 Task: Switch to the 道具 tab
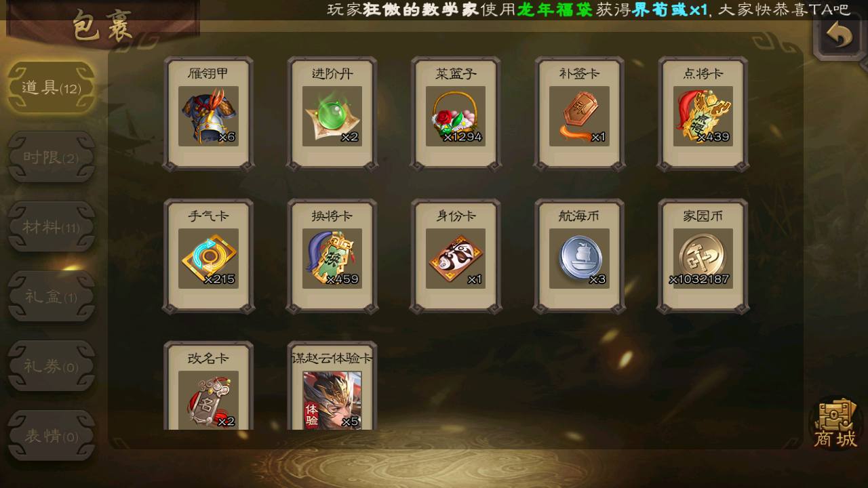(51, 88)
